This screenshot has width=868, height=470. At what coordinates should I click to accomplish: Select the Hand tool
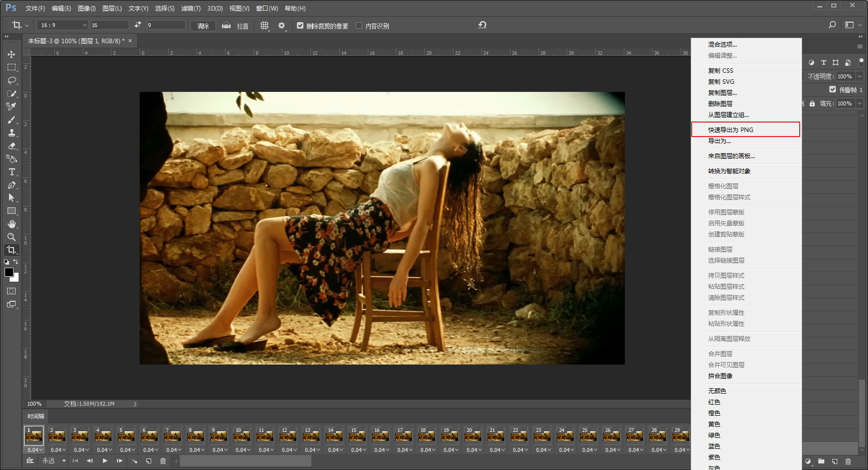click(x=12, y=224)
